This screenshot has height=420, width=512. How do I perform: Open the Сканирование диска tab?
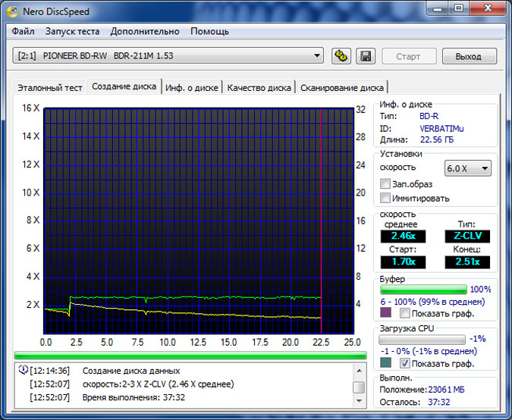click(x=342, y=88)
